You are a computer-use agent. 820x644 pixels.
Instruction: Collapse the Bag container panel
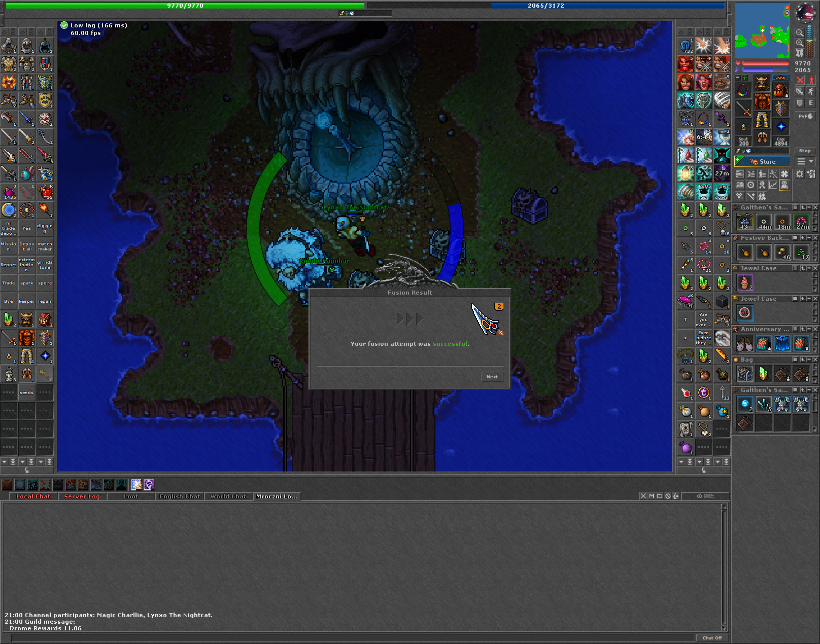tap(809, 360)
